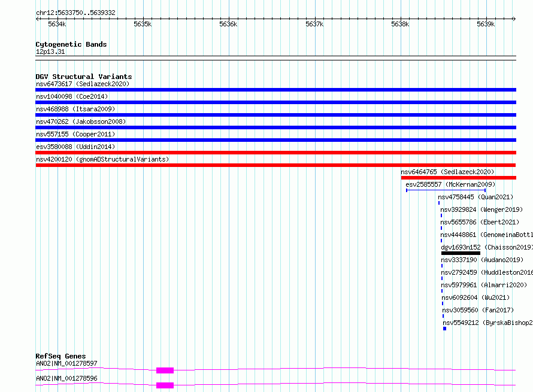
Task: Select nsv4758445 (Quan2021) variant label
Action: [x=476, y=197]
